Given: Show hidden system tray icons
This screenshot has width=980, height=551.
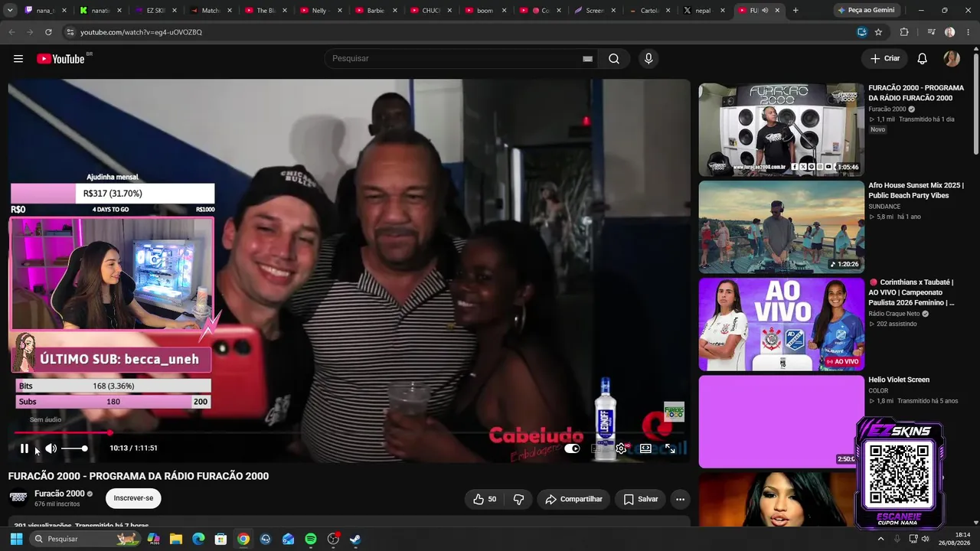Looking at the screenshot, I should 880,539.
